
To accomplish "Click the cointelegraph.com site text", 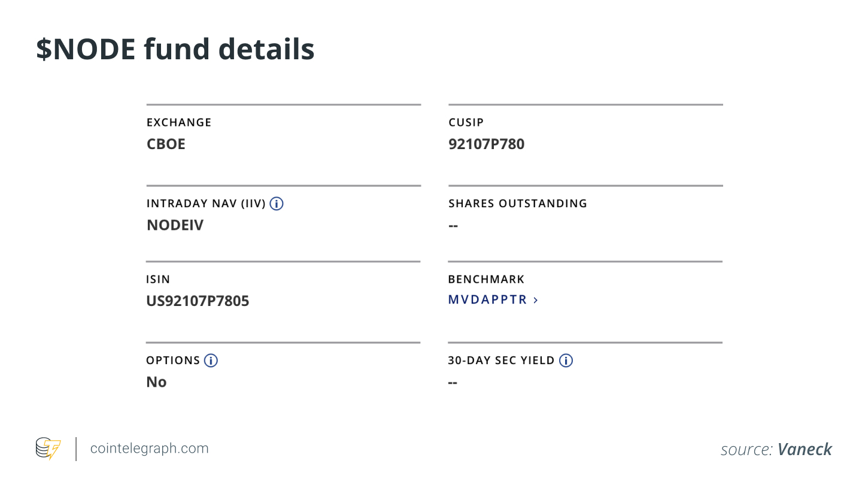I will [x=149, y=448].
